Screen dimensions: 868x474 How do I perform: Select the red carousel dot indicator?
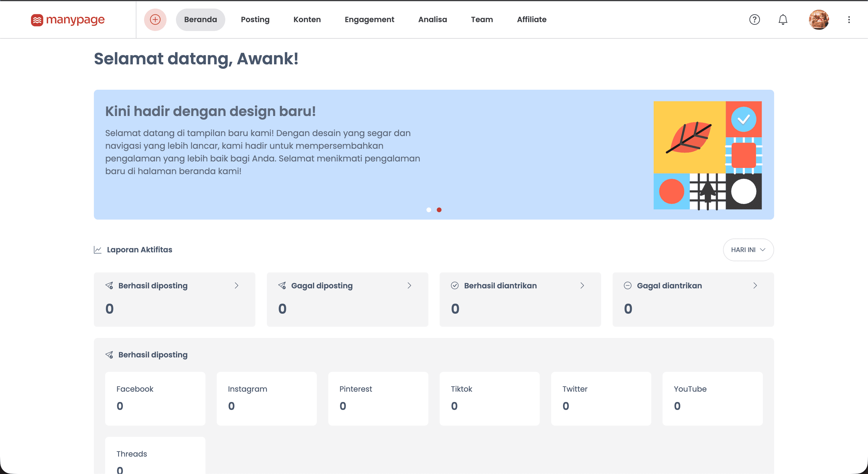click(x=439, y=210)
